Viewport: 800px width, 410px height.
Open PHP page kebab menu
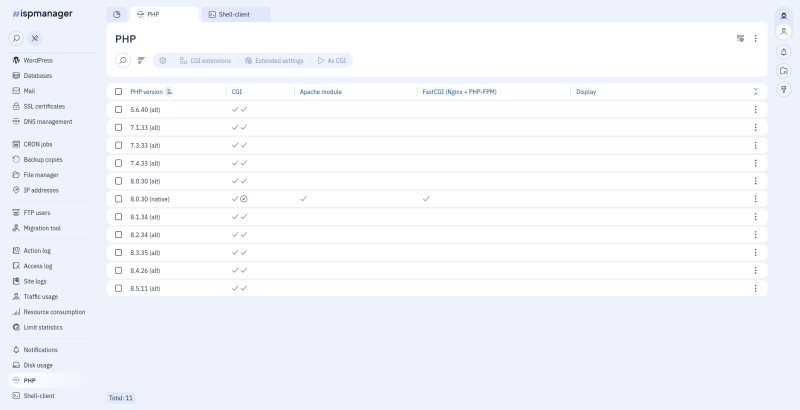pyautogui.click(x=756, y=38)
